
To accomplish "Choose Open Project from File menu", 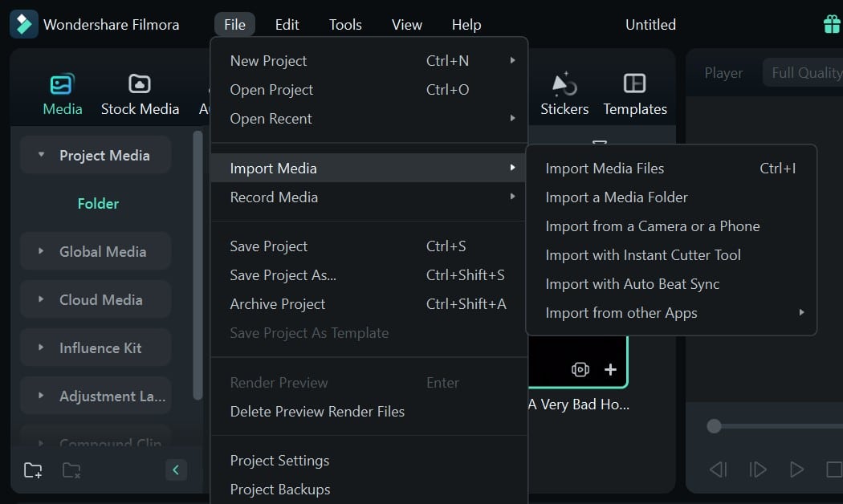I will (x=369, y=90).
